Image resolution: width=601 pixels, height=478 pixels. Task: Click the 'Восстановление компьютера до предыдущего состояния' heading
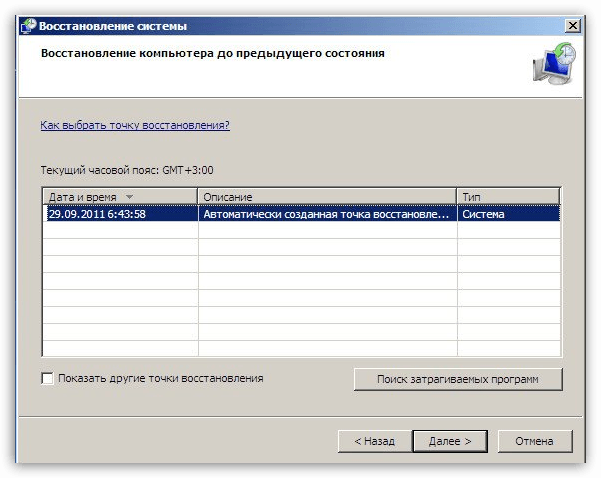pyautogui.click(x=212, y=53)
